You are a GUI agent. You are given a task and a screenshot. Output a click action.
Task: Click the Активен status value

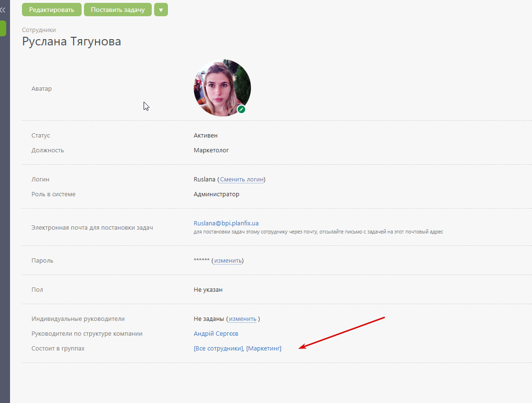(206, 136)
